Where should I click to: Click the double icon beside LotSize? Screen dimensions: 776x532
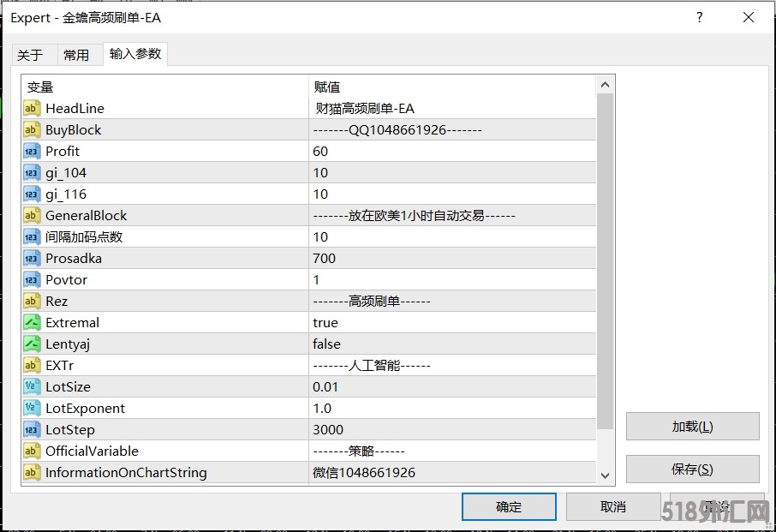pyautogui.click(x=32, y=386)
